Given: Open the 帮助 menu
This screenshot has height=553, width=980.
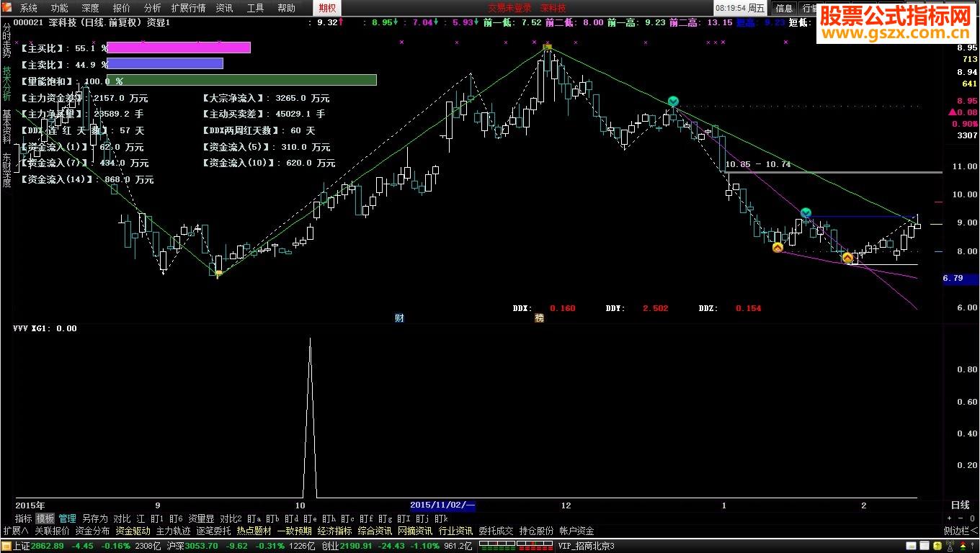Looking at the screenshot, I should (x=286, y=8).
